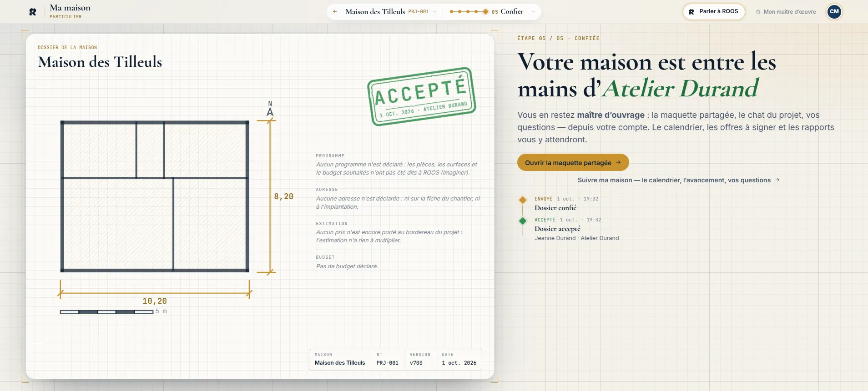Open the CM user avatar menu

point(834,12)
